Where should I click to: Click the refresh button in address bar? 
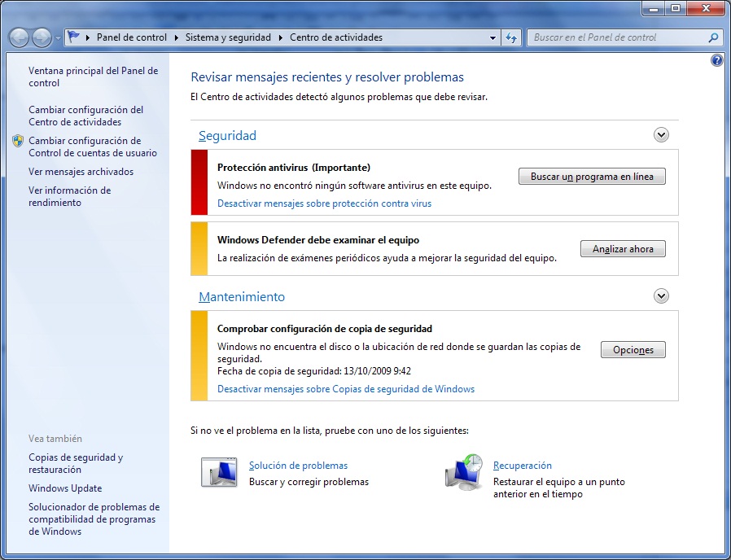point(511,37)
